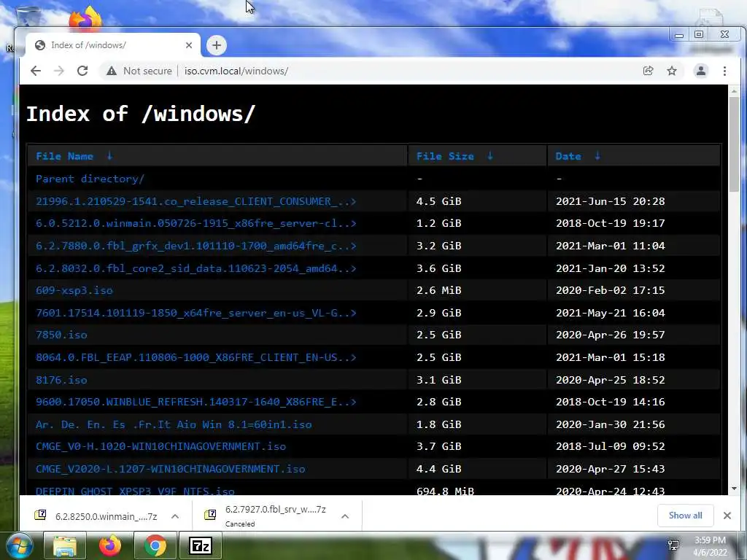Click the scrollbar down arrow
The image size is (747, 560).
(x=734, y=489)
